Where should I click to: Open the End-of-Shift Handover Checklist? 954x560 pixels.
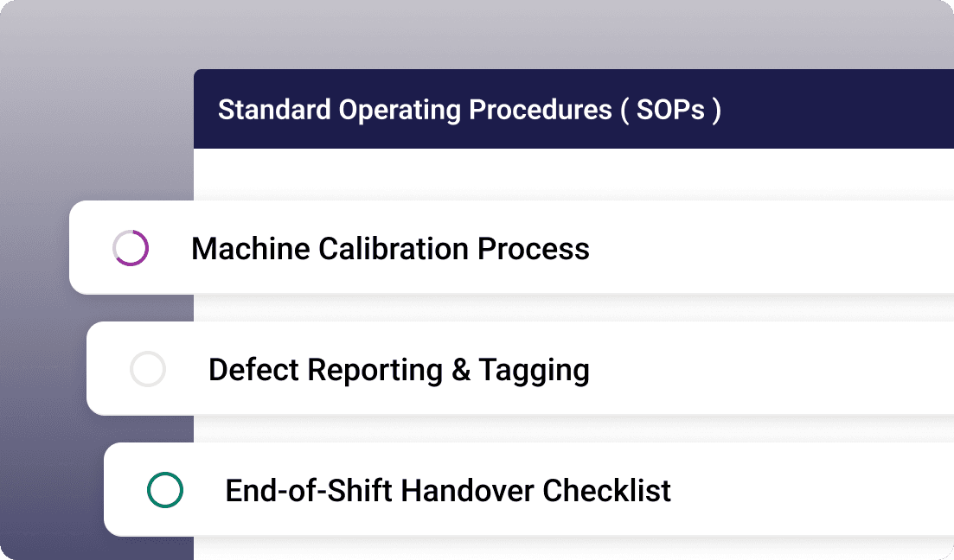(447, 490)
